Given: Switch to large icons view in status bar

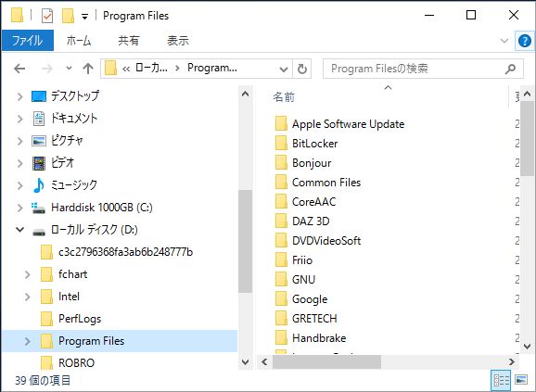Looking at the screenshot, I should tap(521, 380).
